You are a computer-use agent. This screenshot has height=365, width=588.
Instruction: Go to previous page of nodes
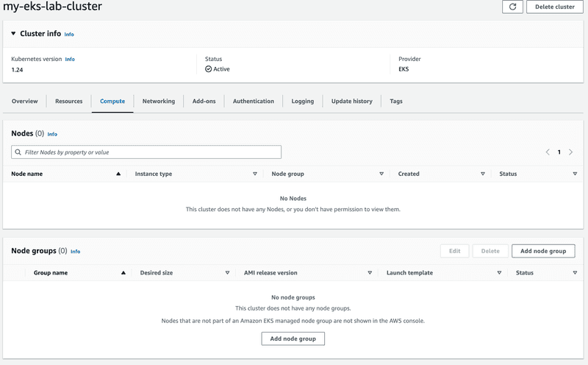point(548,152)
